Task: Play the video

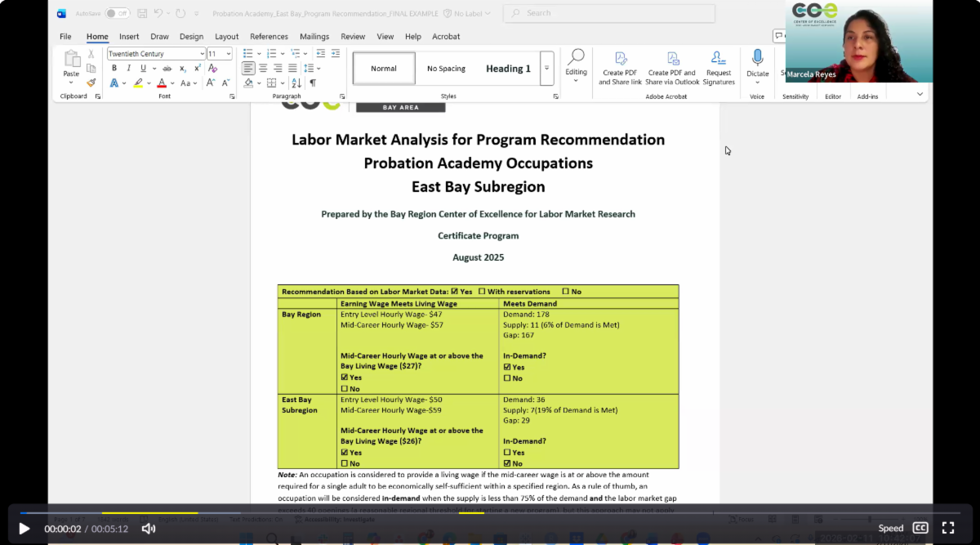Action: (x=24, y=529)
